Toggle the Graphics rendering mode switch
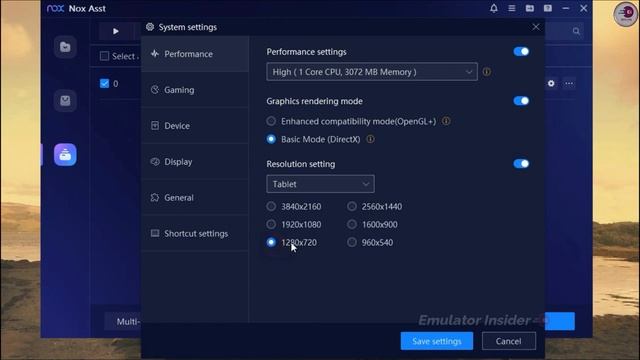Image resolution: width=640 pixels, height=360 pixels. click(521, 101)
